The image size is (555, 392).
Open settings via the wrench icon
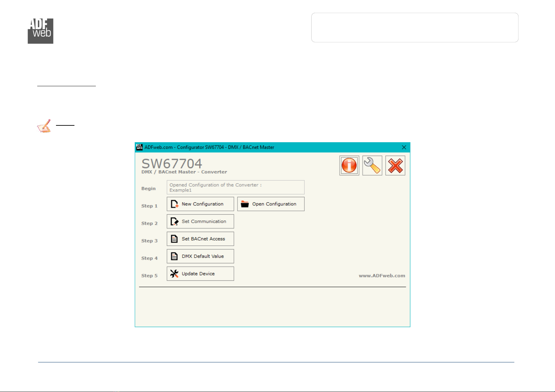coord(372,166)
